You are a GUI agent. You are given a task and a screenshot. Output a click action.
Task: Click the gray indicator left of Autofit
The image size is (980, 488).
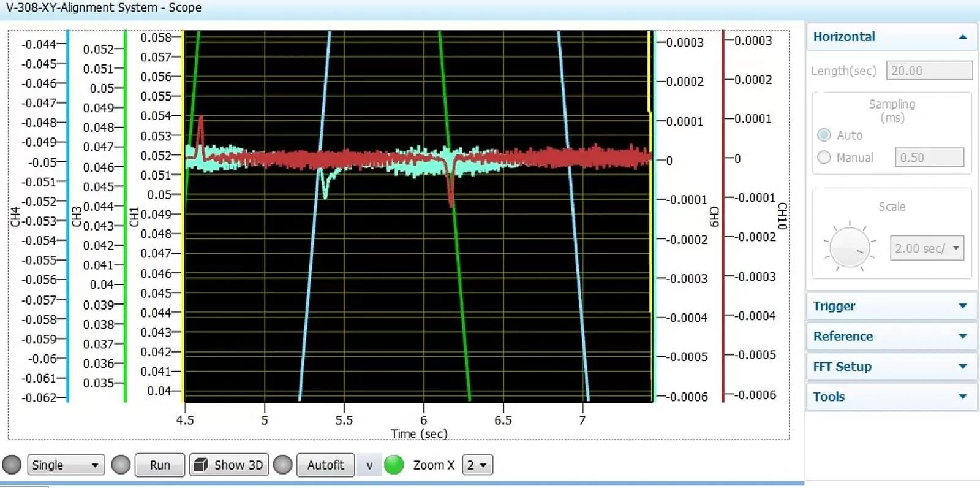click(x=282, y=465)
